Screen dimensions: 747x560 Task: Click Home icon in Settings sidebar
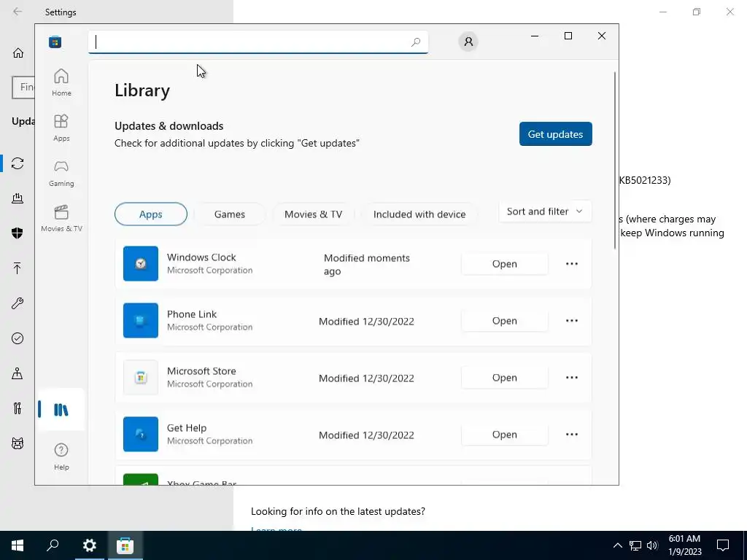pos(18,52)
